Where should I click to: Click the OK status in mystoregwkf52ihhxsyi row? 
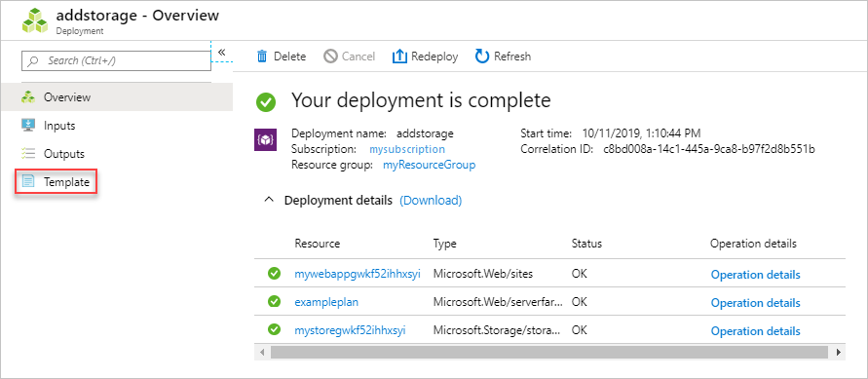[x=579, y=330]
